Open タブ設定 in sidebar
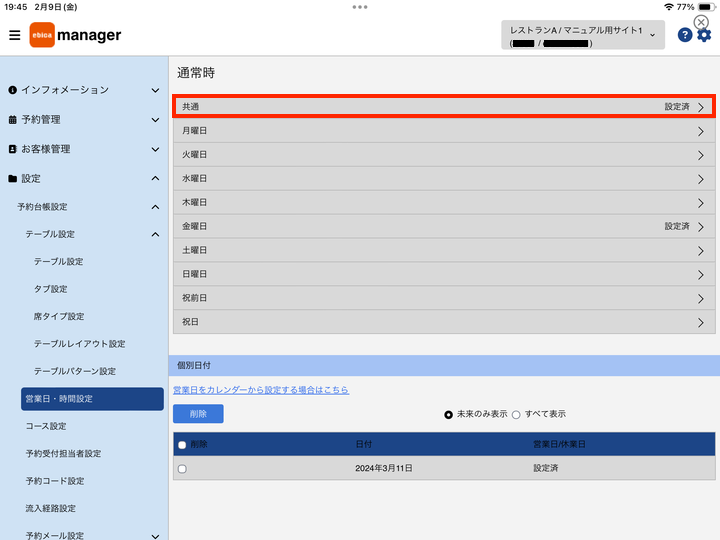The image size is (720, 540). click(x=51, y=289)
